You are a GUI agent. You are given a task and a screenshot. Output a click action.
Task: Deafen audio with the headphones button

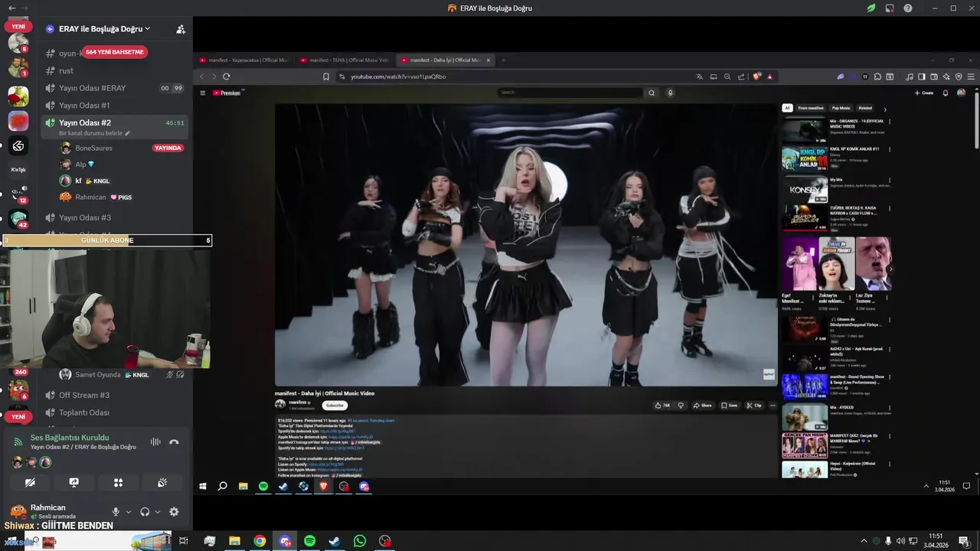click(x=145, y=512)
